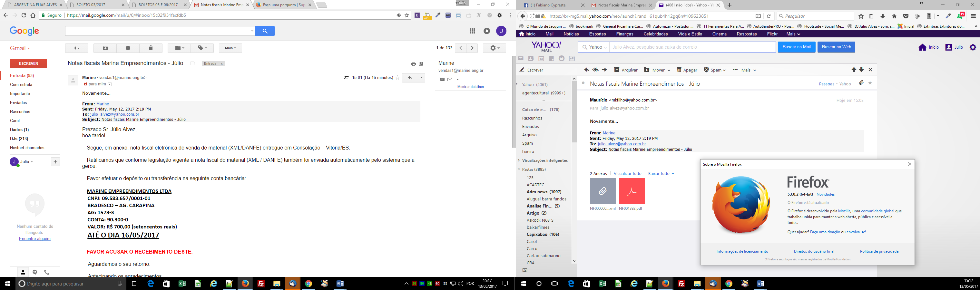Go to the older Gmail conversation arrow
Screen dimensions: 980x290
tap(472, 48)
